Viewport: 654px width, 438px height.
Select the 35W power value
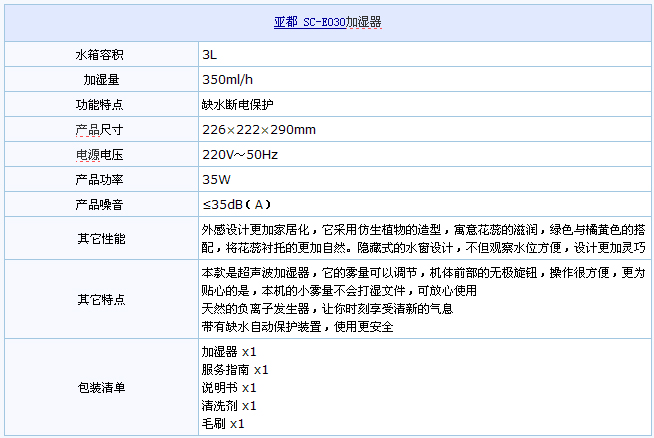(216, 180)
